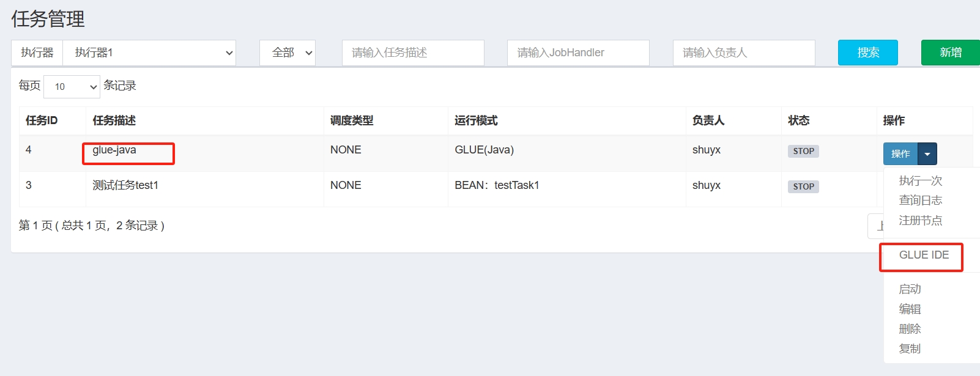Viewport: 980px width, 376px height.
Task: Click 删除 in the operation menu
Action: 910,329
